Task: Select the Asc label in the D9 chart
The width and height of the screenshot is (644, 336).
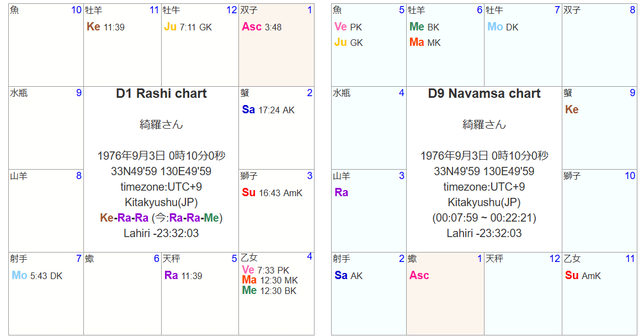Action: coord(419,275)
